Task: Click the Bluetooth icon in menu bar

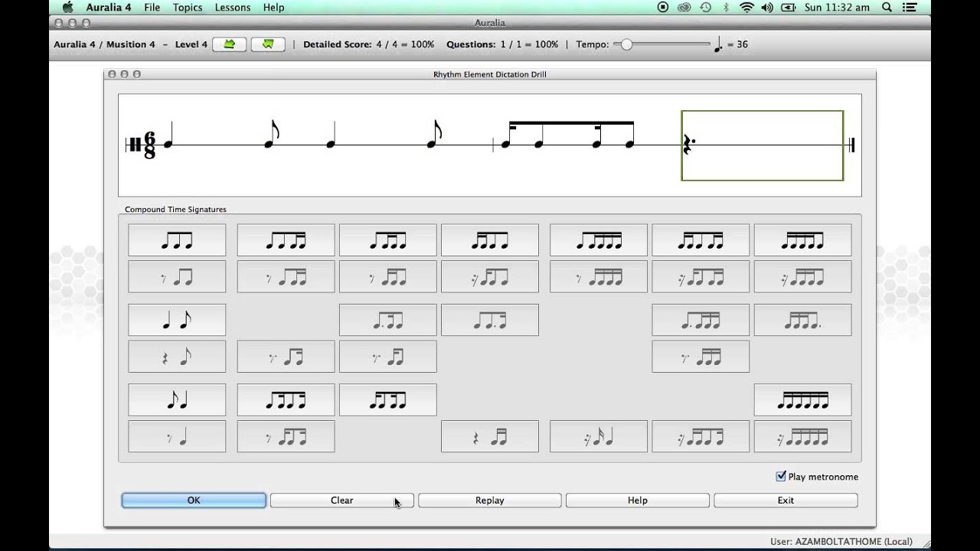Action: pyautogui.click(x=726, y=7)
